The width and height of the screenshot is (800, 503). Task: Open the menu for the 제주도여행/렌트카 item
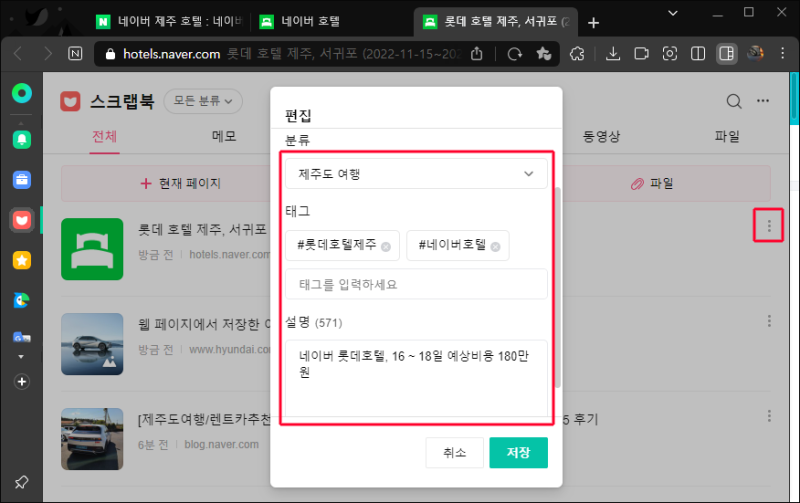(x=769, y=416)
